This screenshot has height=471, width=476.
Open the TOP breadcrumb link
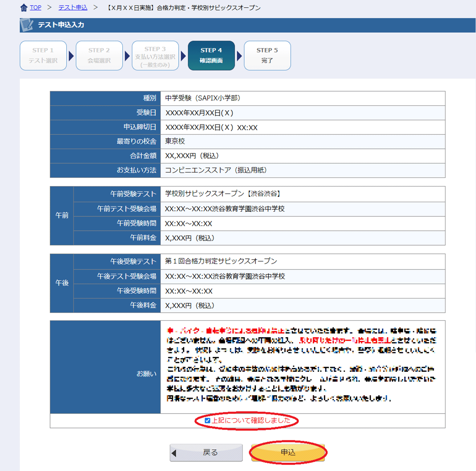click(x=35, y=8)
